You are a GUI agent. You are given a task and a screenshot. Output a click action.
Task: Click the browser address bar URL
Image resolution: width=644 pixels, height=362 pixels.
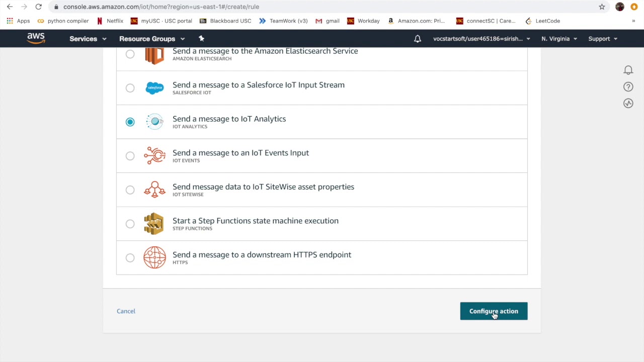coord(161,7)
